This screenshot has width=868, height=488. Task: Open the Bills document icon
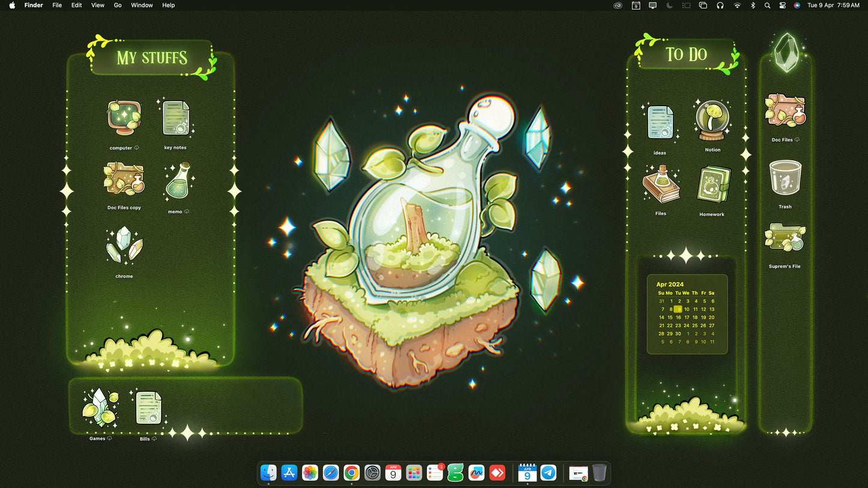tap(147, 408)
